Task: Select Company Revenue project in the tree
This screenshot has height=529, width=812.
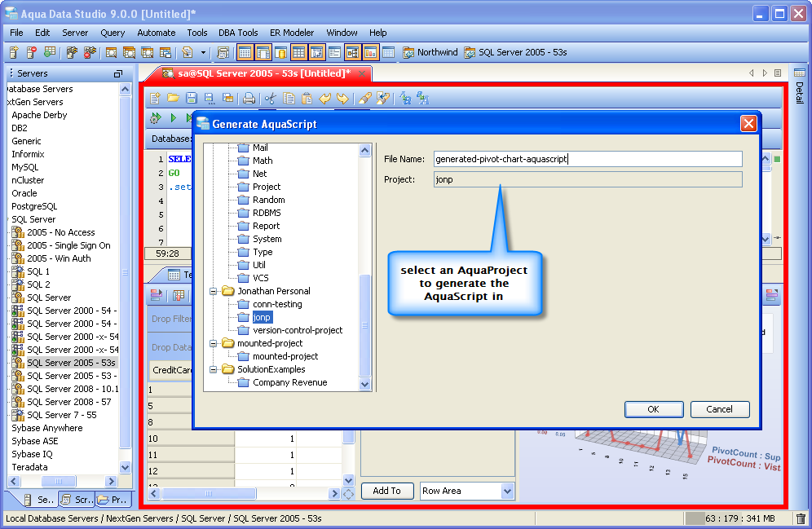Action: pyautogui.click(x=290, y=382)
